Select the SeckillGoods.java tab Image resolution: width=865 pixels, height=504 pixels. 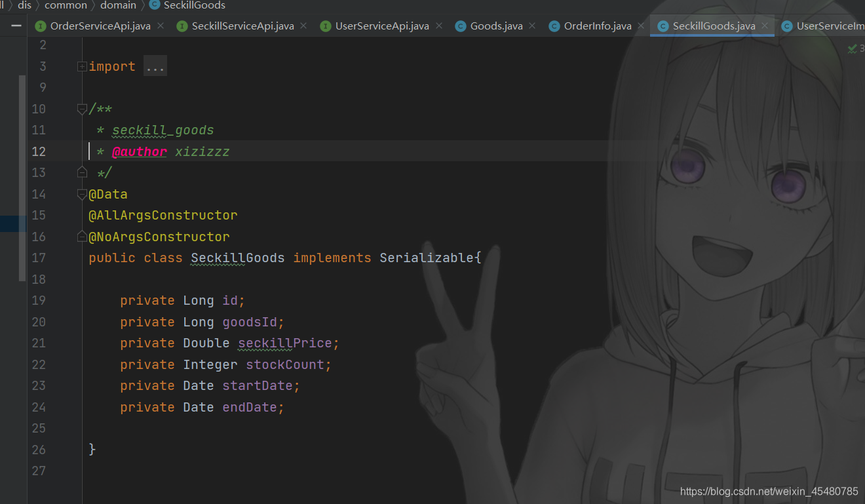pos(714,26)
